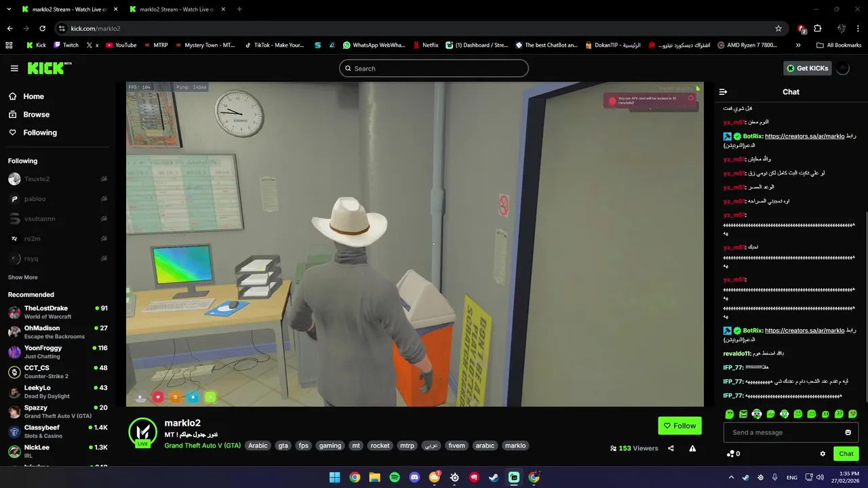
Task: Click the marklo2 channel avatar
Action: [x=142, y=432]
